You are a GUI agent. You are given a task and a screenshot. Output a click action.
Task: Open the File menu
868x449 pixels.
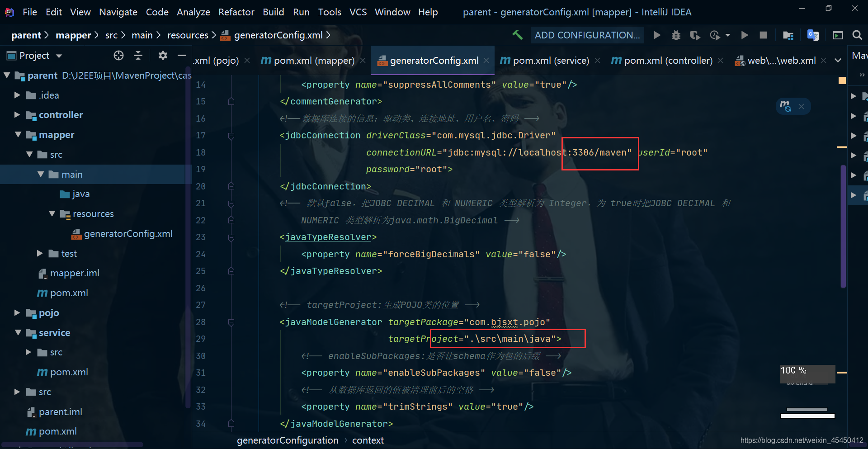[30, 12]
